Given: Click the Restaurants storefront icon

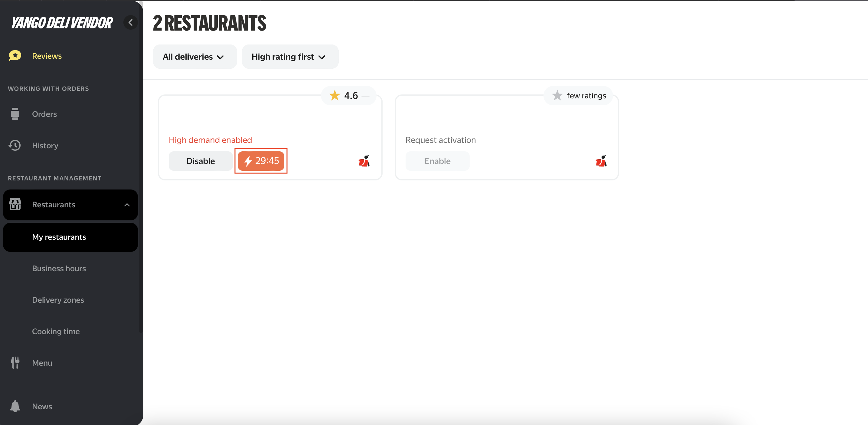Looking at the screenshot, I should (x=15, y=204).
